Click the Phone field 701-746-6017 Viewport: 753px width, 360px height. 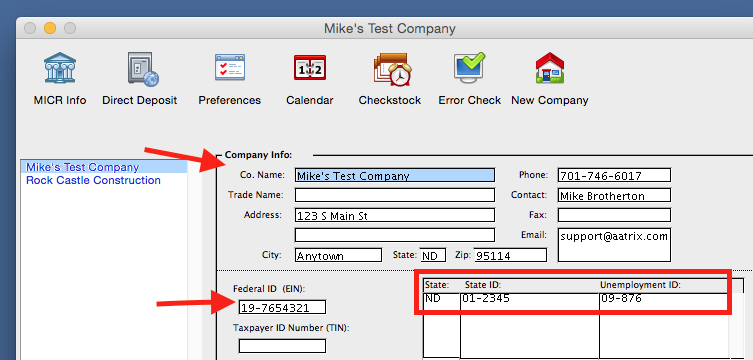click(614, 175)
